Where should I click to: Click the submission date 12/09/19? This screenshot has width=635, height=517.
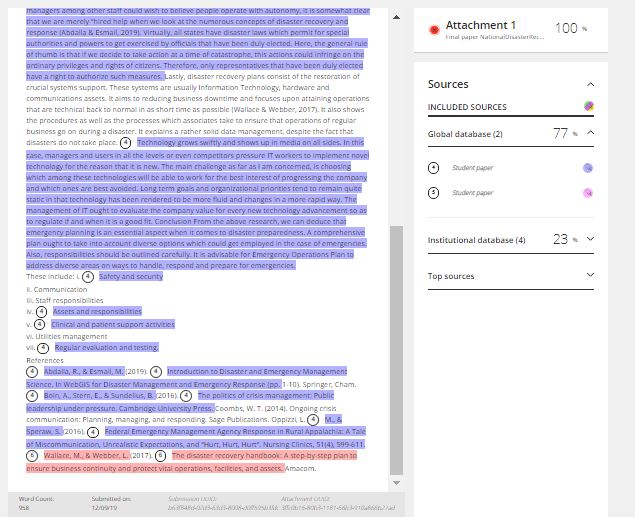104,508
